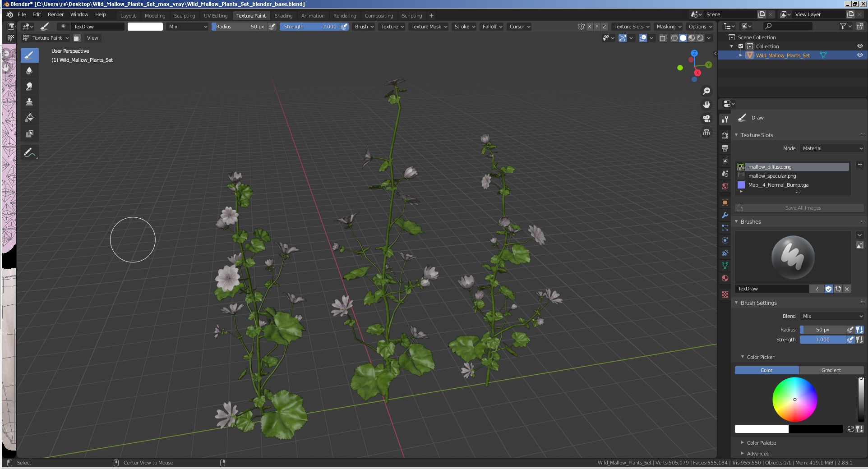Select the Soften tool
Screen dimensions: 868x469
[x=29, y=71]
